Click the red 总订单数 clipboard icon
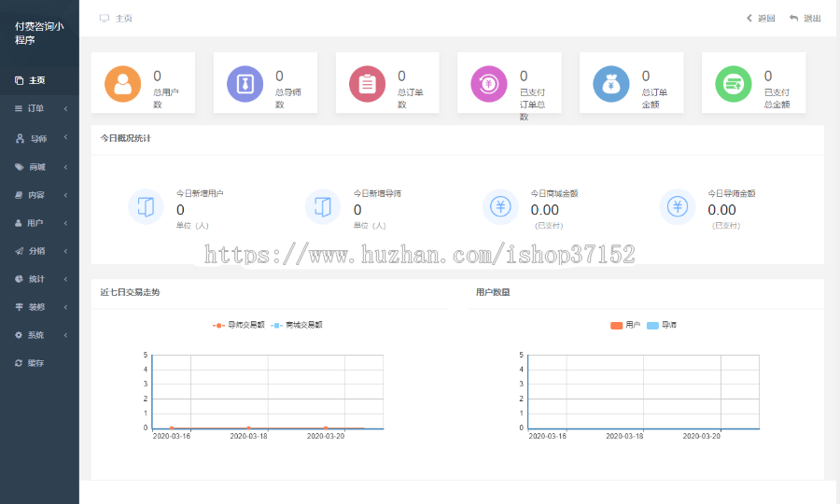 click(367, 84)
